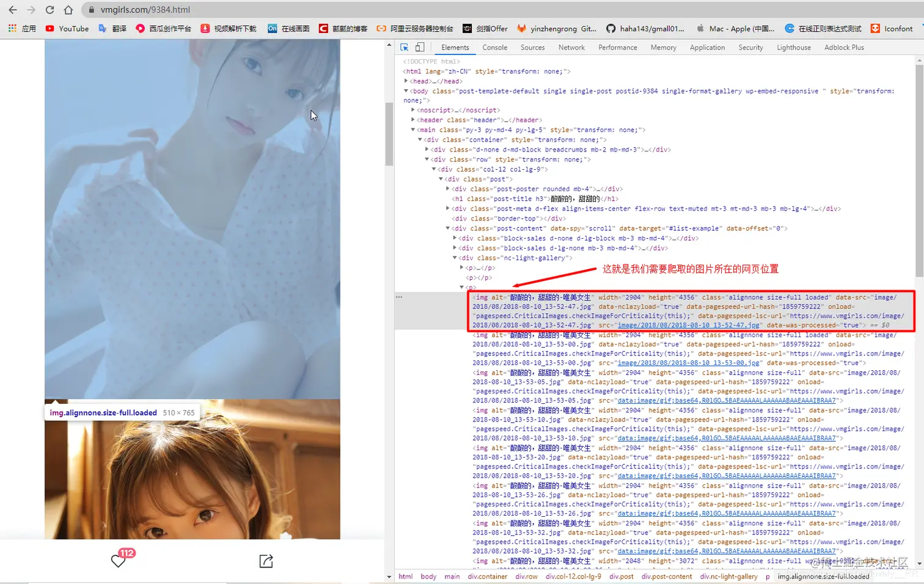Go back to previous page
Image resolution: width=924 pixels, height=584 pixels.
(x=12, y=10)
